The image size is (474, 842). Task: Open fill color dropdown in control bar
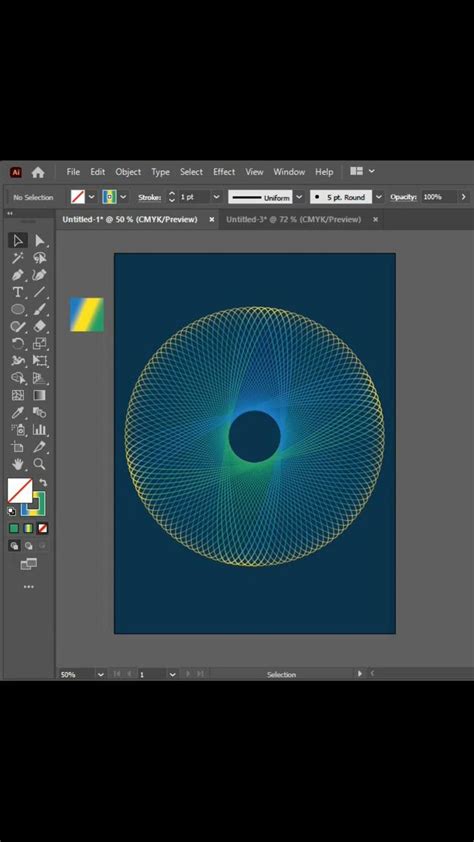[91, 197]
